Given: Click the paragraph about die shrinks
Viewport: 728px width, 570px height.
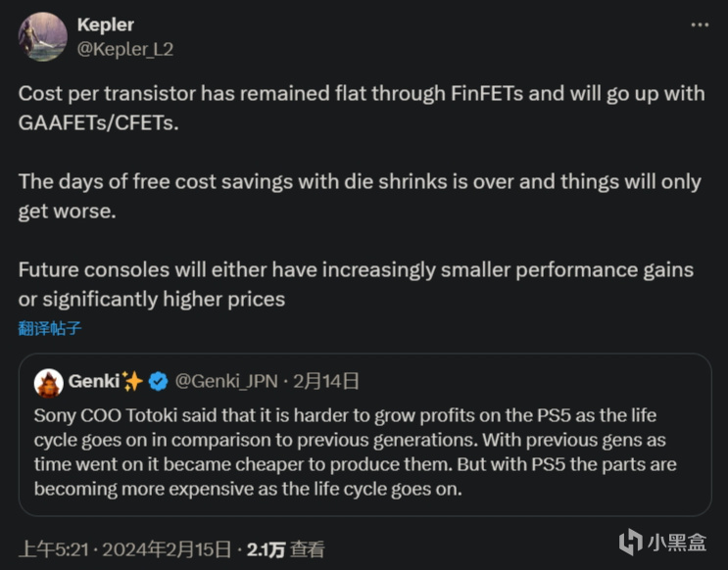Looking at the screenshot, I should [360, 196].
